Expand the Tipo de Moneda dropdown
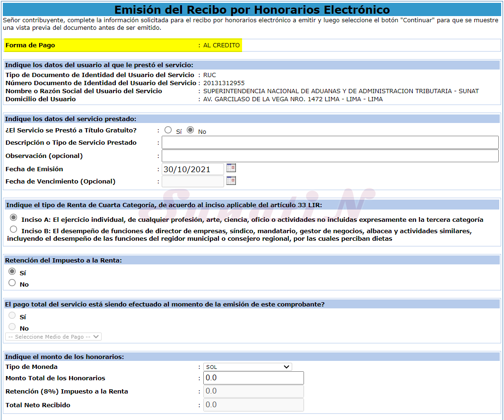This screenshot has height=420, width=504. tap(247, 367)
